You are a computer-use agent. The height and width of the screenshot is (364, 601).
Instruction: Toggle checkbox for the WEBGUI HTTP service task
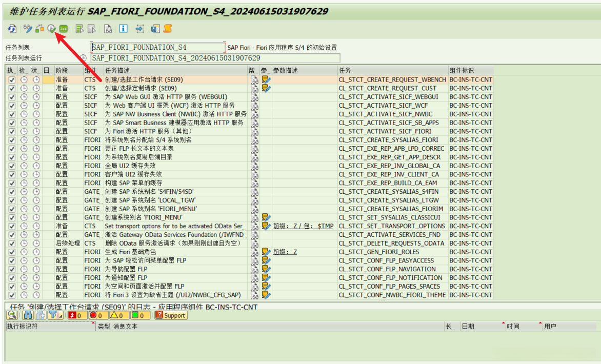click(12, 97)
